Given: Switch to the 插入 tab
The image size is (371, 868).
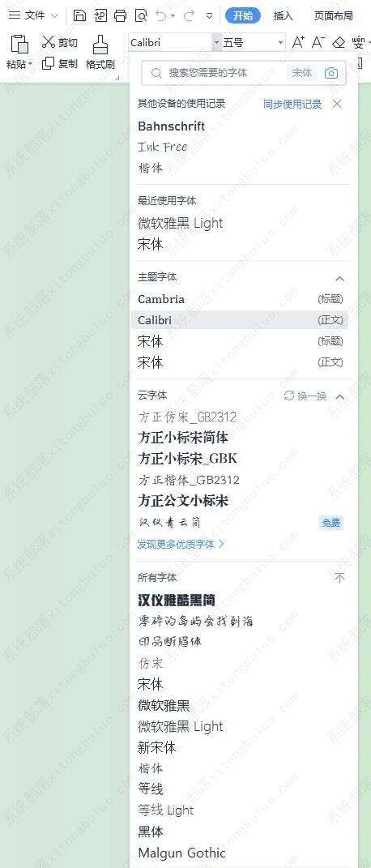Looking at the screenshot, I should coord(283,16).
